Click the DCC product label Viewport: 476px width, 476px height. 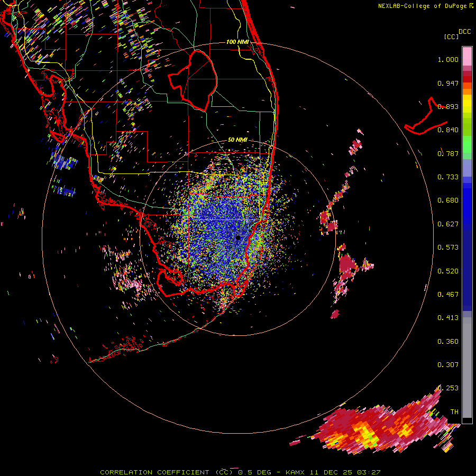pyautogui.click(x=464, y=32)
